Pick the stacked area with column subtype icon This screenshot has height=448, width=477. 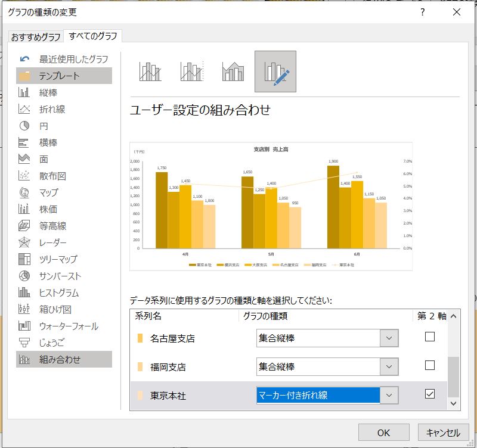(233, 71)
